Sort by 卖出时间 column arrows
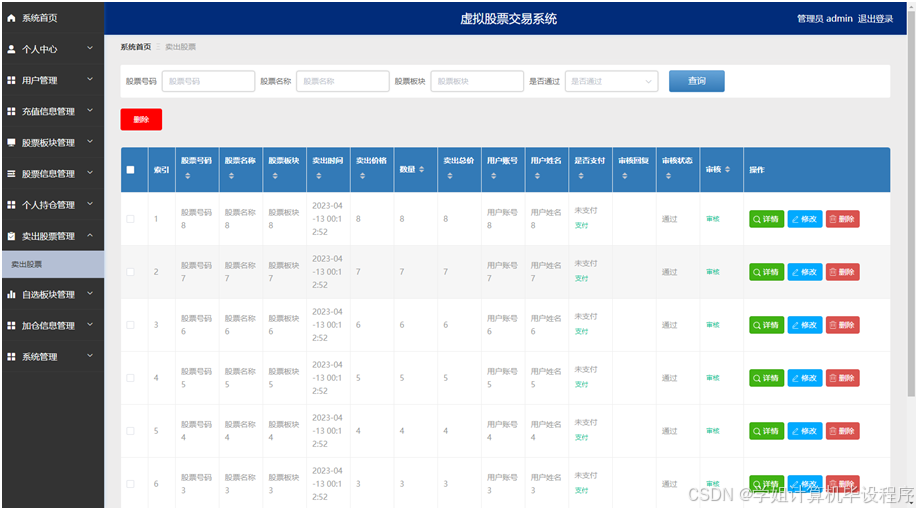This screenshot has height=510, width=918. 318,176
